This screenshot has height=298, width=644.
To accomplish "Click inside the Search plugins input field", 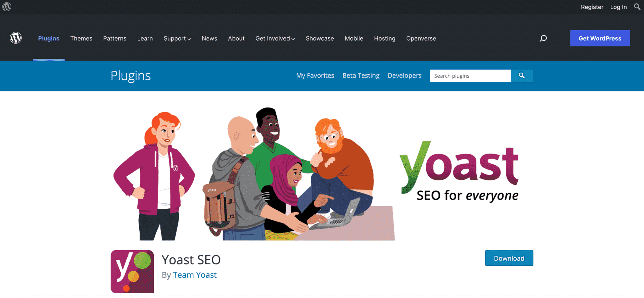I will coord(470,75).
